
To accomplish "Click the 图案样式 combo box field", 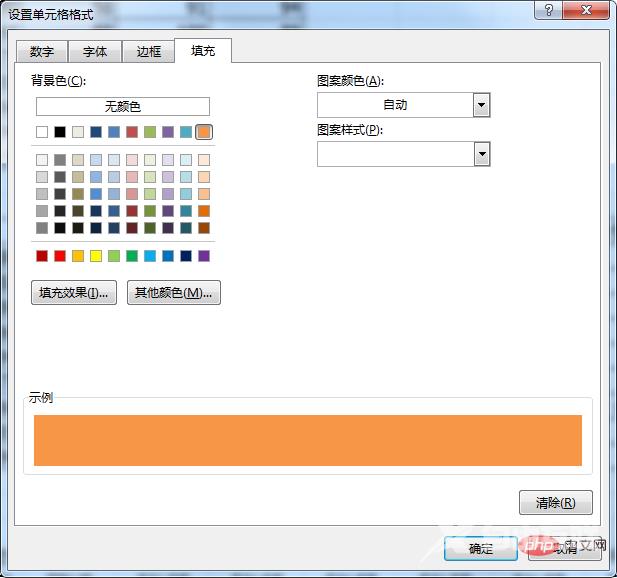I will 394,153.
